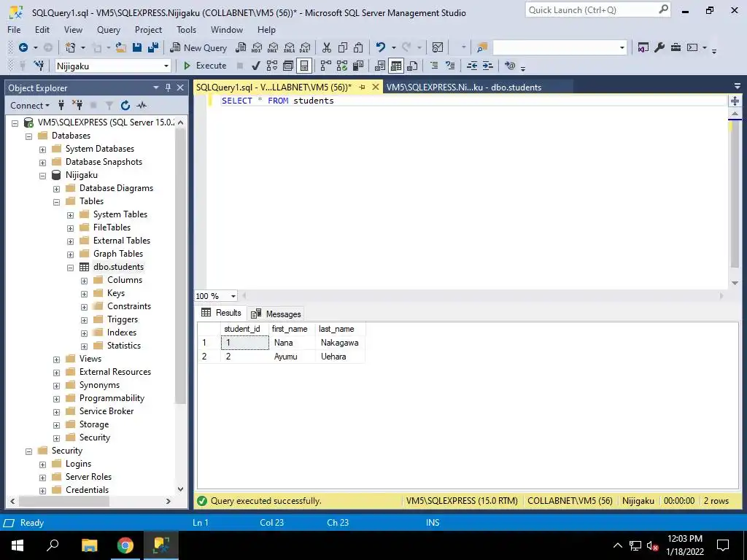Switch output to Results to Text
This screenshot has width=747, height=560.
(x=379, y=66)
